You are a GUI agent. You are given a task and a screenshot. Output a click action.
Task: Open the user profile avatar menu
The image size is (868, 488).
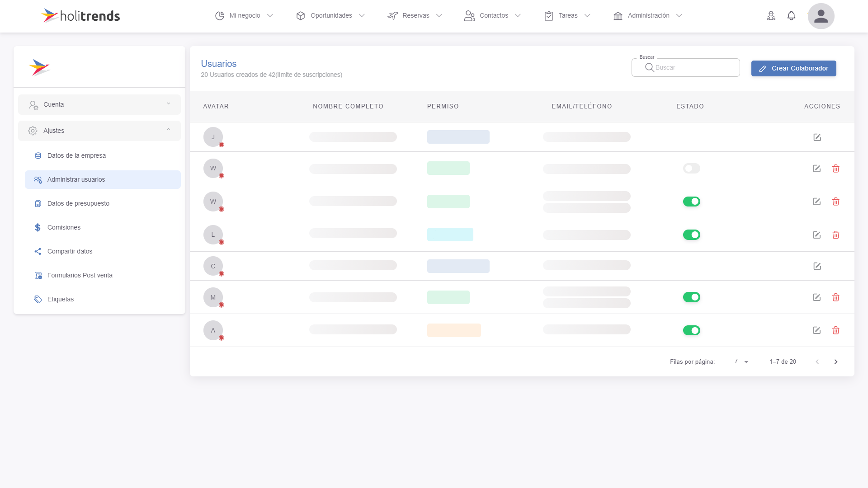tap(821, 16)
